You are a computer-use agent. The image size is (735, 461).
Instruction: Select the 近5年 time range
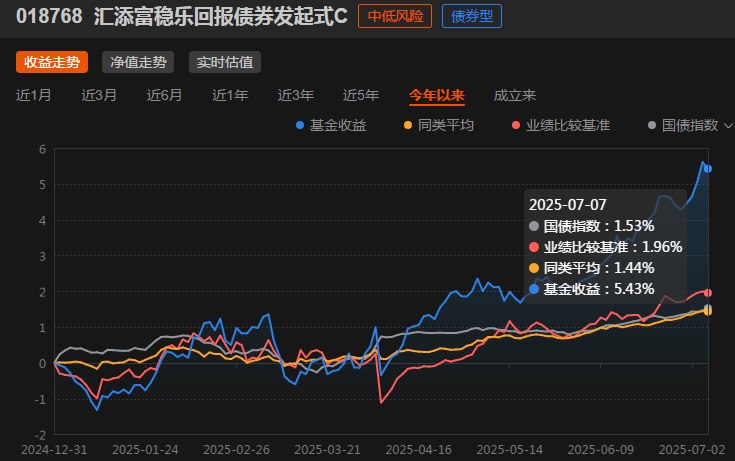pyautogui.click(x=361, y=95)
